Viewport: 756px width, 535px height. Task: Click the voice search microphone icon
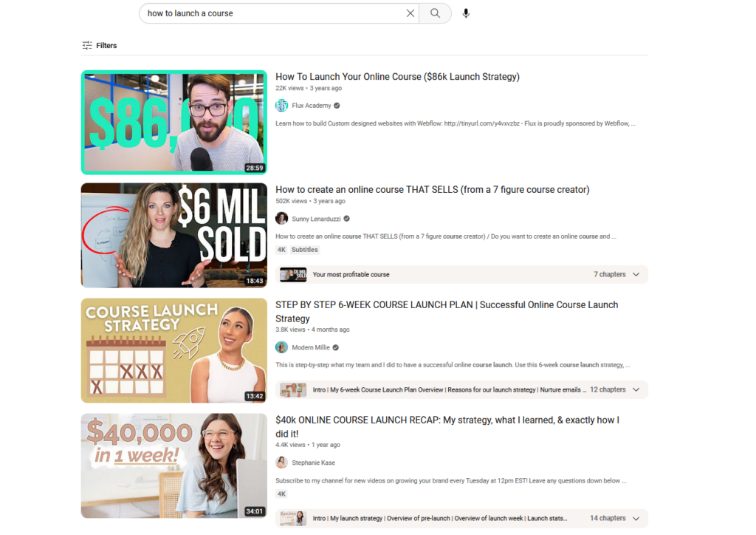pyautogui.click(x=466, y=13)
